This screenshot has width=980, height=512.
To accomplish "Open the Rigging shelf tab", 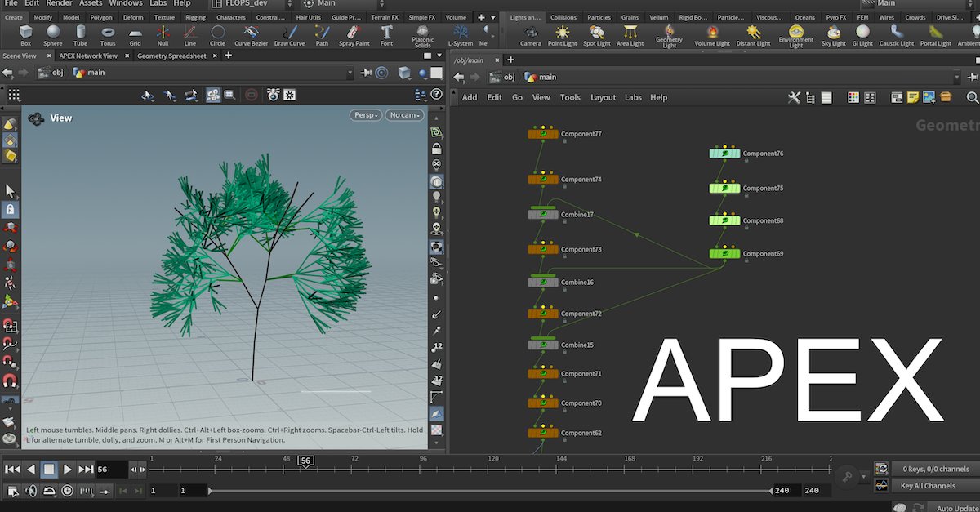I will click(x=195, y=17).
